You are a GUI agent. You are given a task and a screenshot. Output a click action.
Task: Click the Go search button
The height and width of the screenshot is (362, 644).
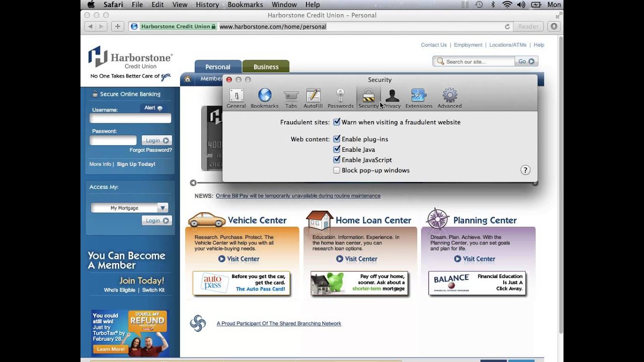[526, 61]
